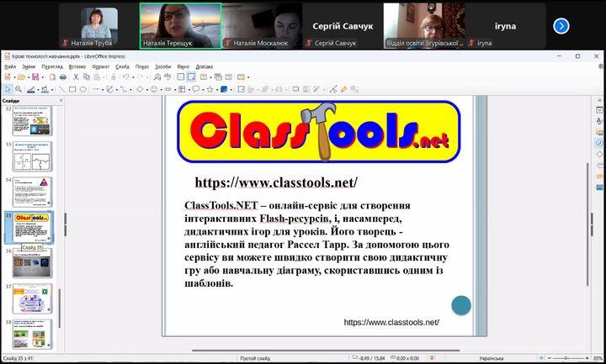The width and height of the screenshot is (606, 364).
Task: Select slide 34 thumbnail
Action: [x=33, y=192]
